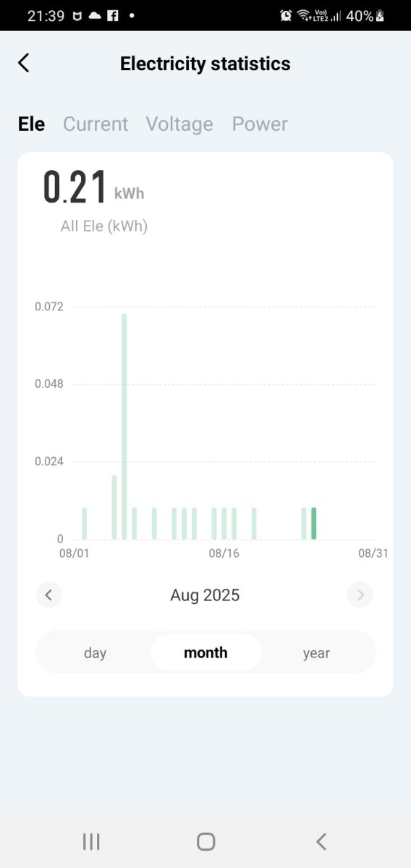The height and width of the screenshot is (868, 411).
Task: Select the Ele tab
Action: [x=31, y=124]
